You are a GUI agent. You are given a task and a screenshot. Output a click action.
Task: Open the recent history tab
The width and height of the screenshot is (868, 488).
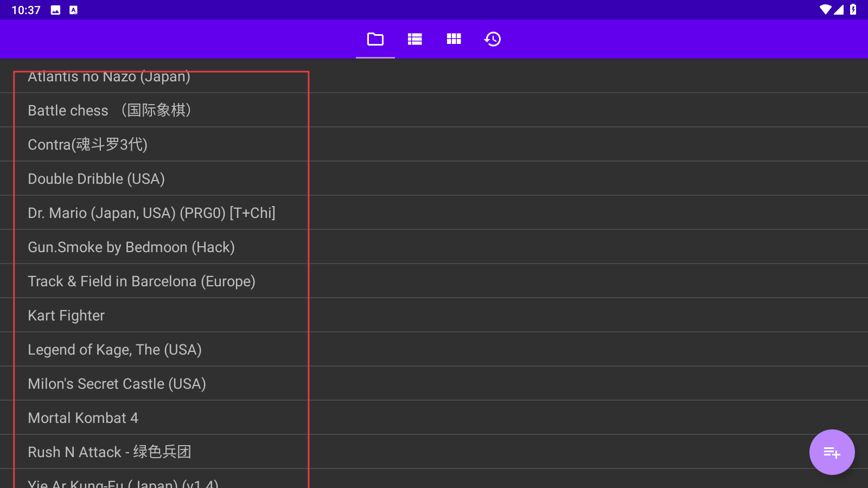(x=493, y=39)
